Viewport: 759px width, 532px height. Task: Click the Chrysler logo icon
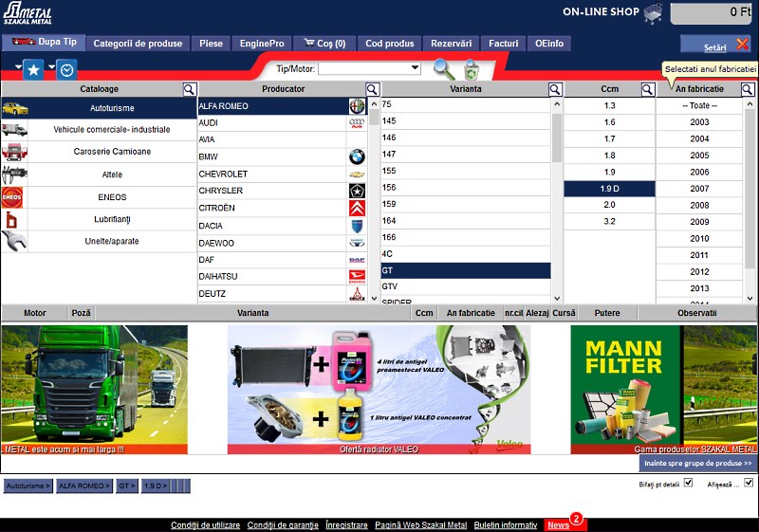point(358,191)
